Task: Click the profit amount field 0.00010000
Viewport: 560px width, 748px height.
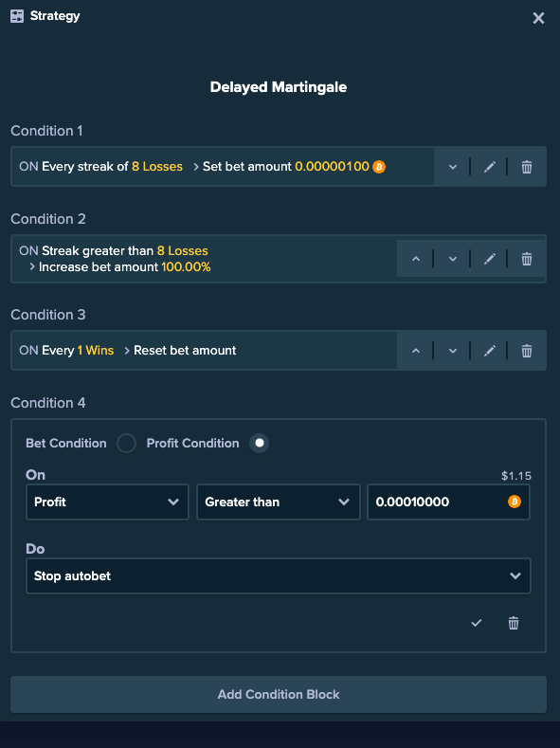Action: (448, 502)
